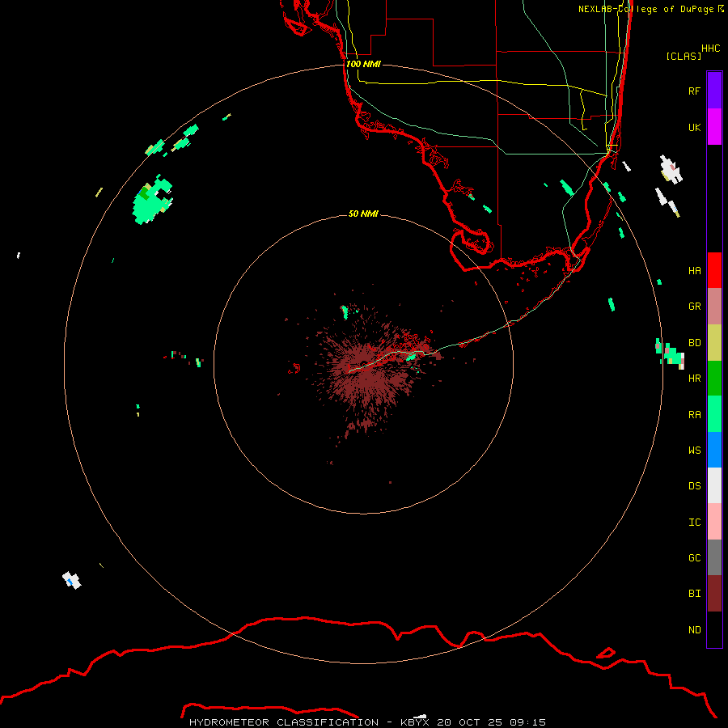
Task: Click the KBYX radar site identifier
Action: tap(415, 722)
